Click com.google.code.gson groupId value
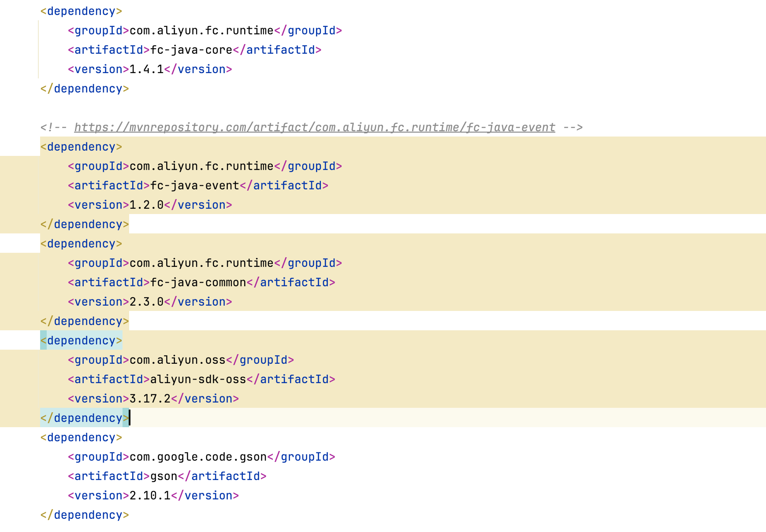Image resolution: width=766 pixels, height=532 pixels. coord(198,457)
